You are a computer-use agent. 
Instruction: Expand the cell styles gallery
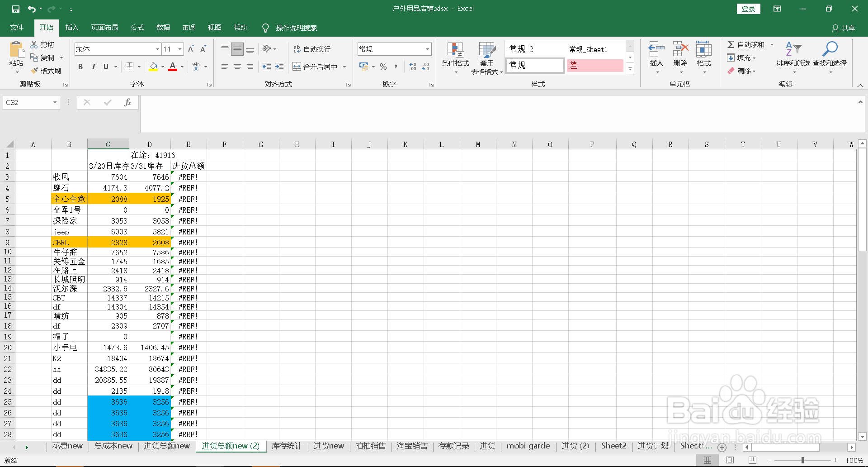coord(630,69)
